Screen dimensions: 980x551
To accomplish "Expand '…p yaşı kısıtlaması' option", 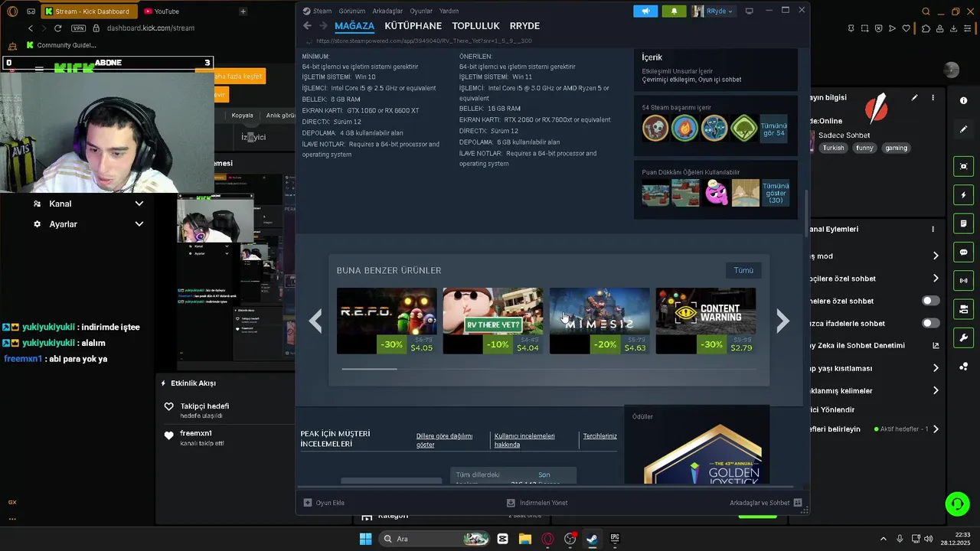I will [936, 368].
